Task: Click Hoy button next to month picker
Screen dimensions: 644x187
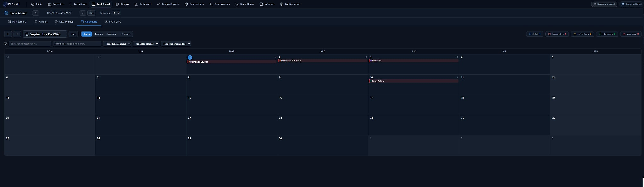Action: (x=73, y=34)
